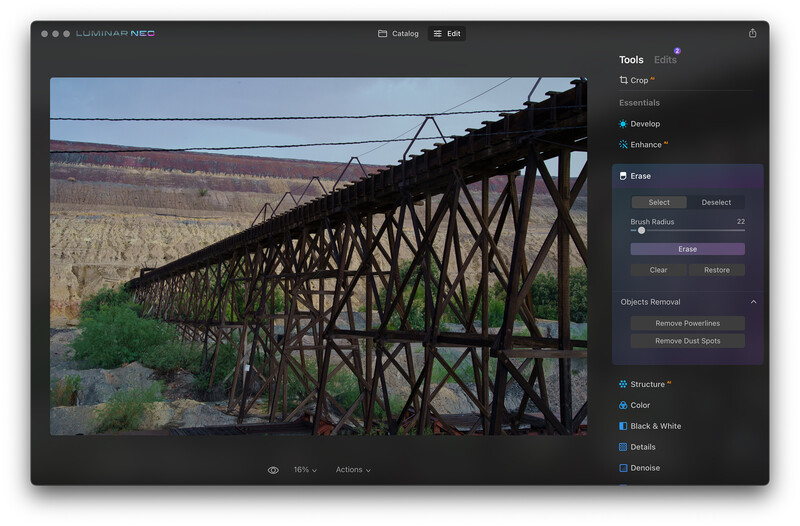800x526 pixels.
Task: Toggle before/after preview eye icon
Action: 273,470
